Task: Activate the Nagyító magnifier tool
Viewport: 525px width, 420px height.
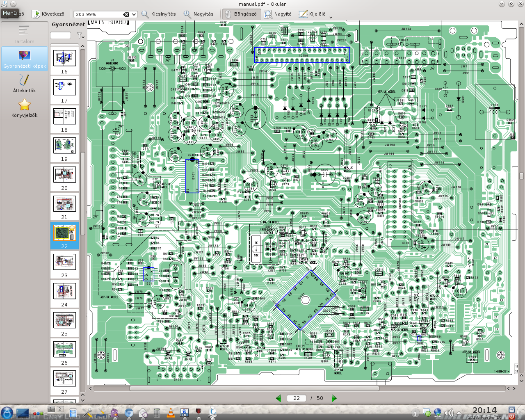Action: (278, 14)
